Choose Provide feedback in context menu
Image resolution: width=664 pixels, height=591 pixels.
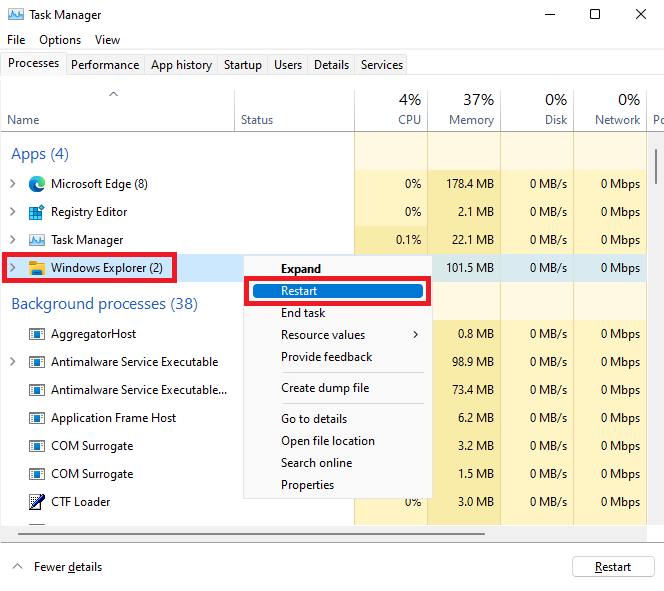point(338,357)
